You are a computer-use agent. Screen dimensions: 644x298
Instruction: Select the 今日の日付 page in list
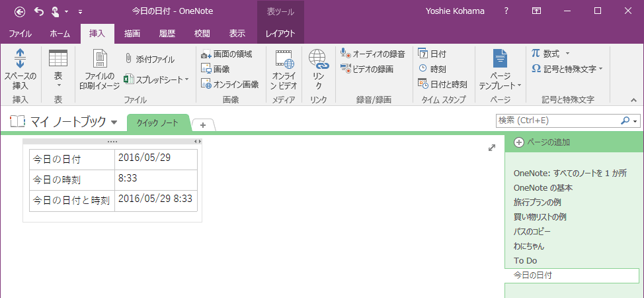572,275
